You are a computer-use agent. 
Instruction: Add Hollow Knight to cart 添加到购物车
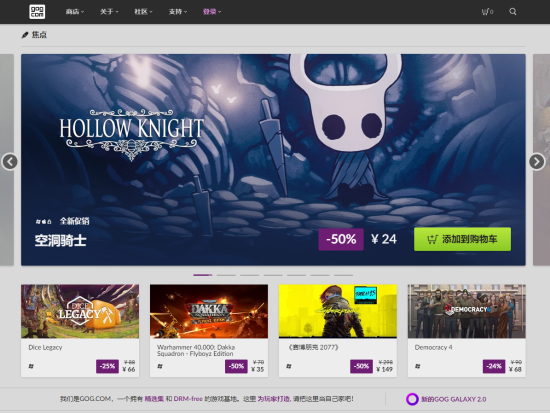coord(462,239)
